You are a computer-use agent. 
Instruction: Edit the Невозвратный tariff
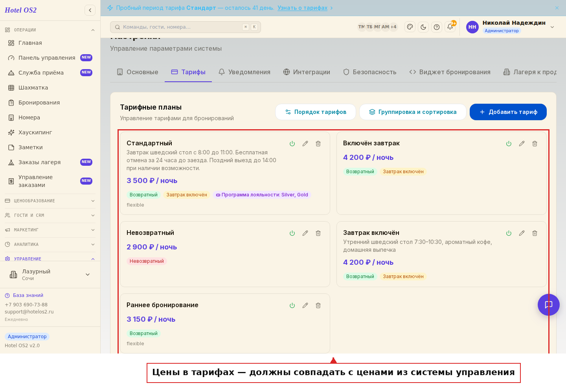(x=305, y=233)
